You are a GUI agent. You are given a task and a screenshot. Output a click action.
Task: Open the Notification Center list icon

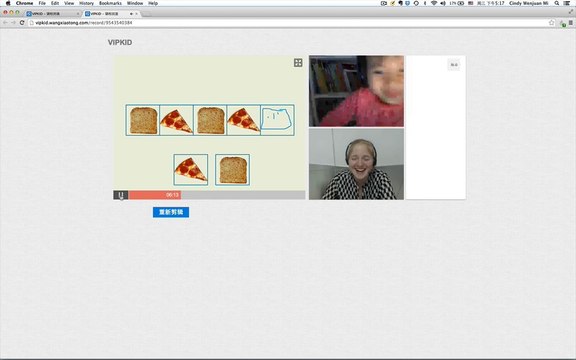point(567,3)
